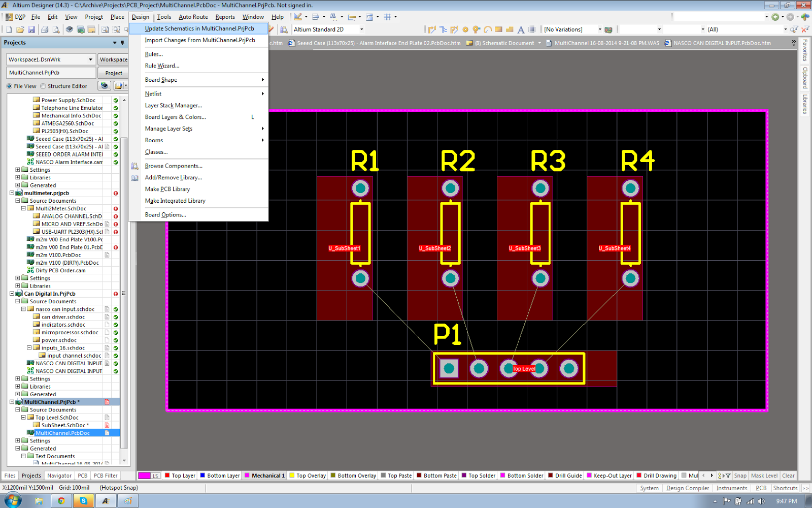Click the Clear button at bottom right
812x508 pixels.
pos(788,475)
